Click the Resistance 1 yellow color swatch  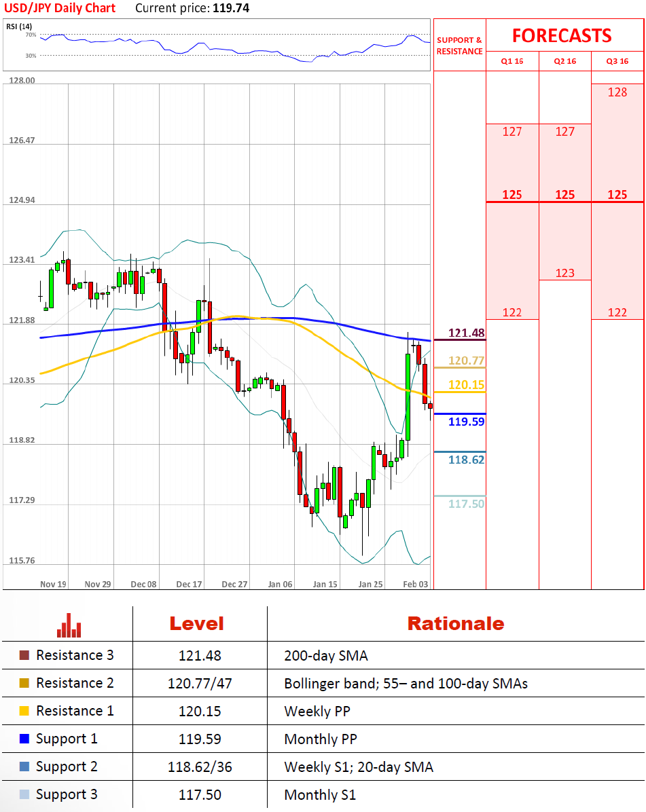click(24, 711)
